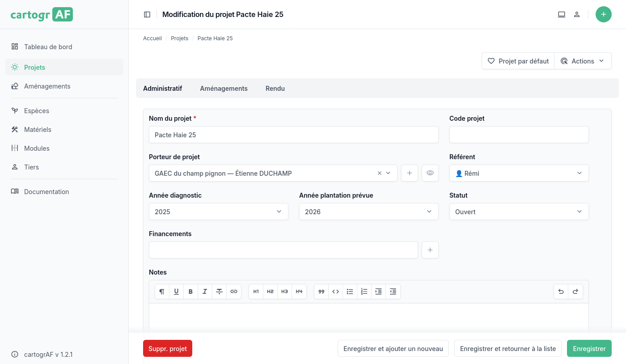Open the Actions dropdown menu
This screenshot has width=626, height=364.
(583, 61)
